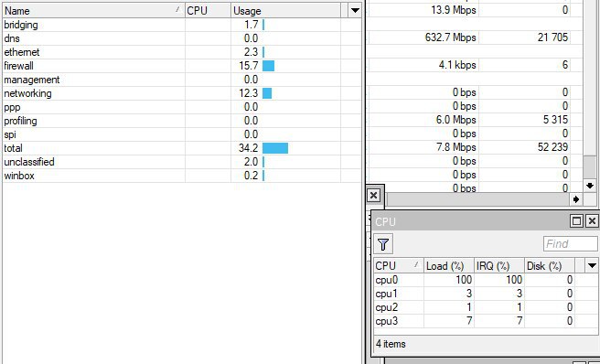Click the horizontal scrollbar right arrow

(x=576, y=199)
